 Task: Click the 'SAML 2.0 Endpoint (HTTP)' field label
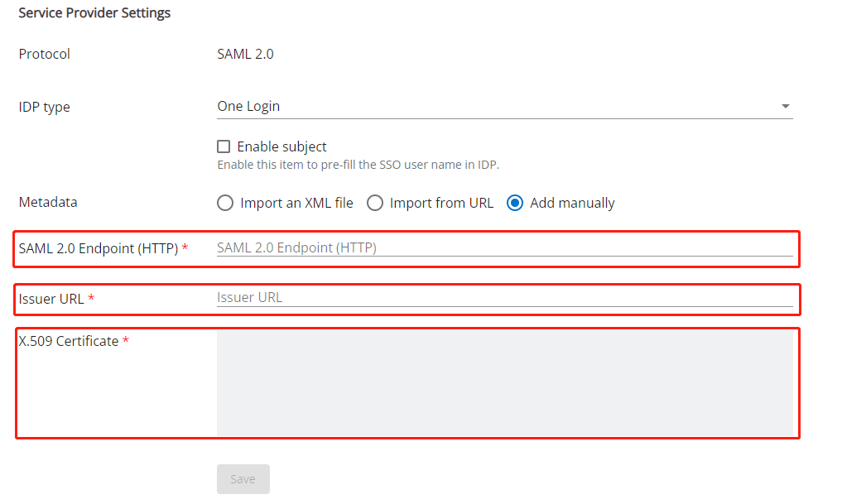98,248
